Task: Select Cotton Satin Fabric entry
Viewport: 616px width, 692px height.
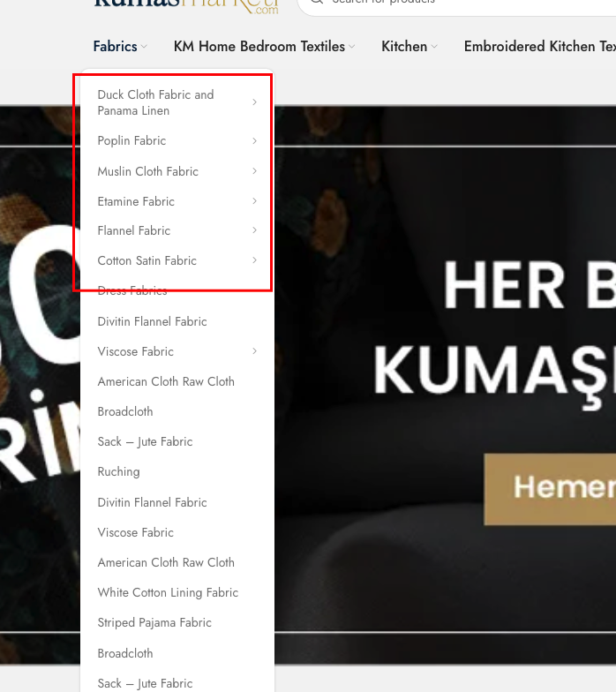Action: coord(146,260)
